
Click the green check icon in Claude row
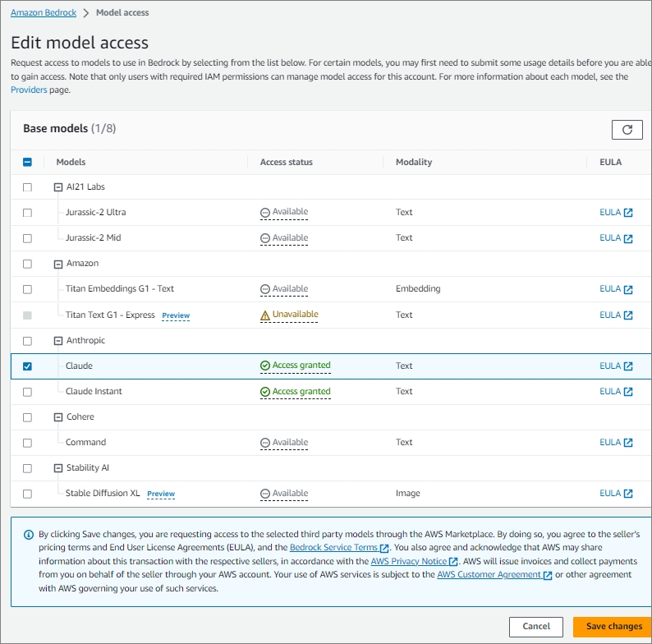coord(265,366)
